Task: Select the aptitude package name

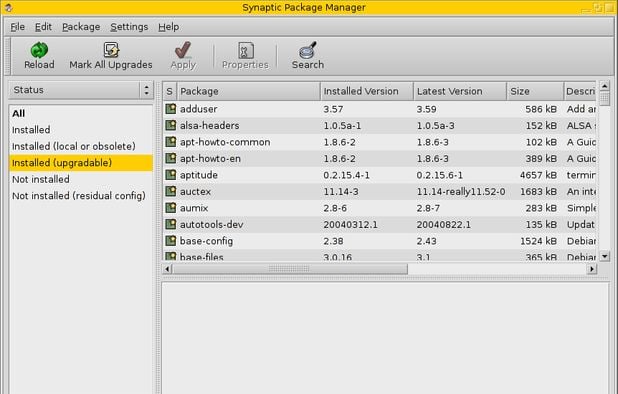Action: click(199, 175)
